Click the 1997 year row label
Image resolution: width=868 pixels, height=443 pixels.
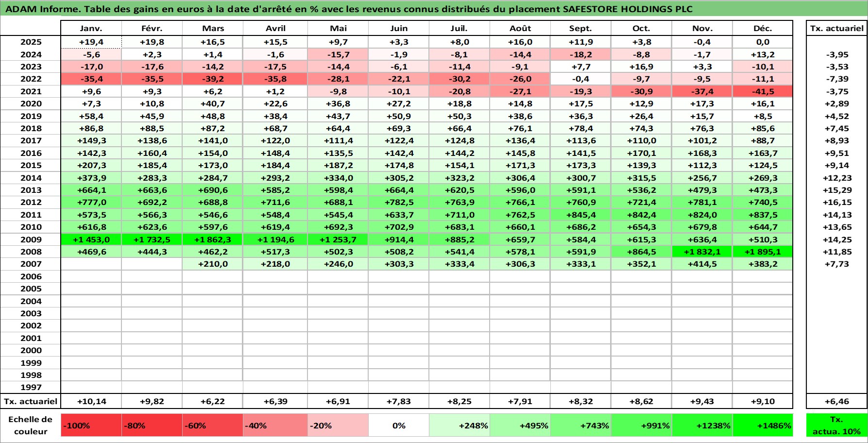(31, 388)
